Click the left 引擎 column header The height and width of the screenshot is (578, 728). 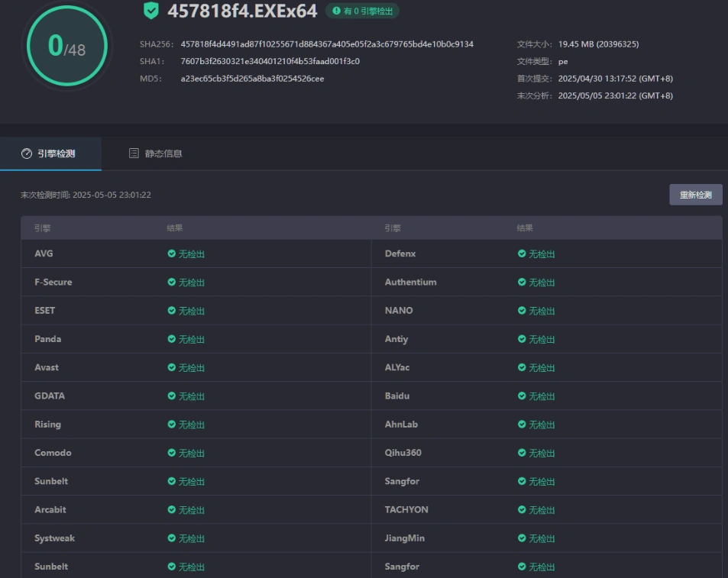click(42, 228)
